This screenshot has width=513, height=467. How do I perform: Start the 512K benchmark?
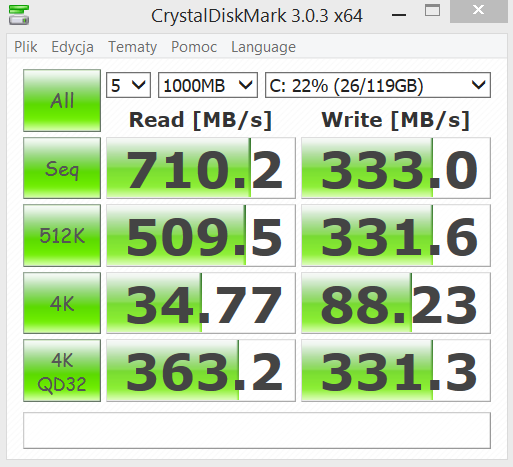tap(62, 235)
